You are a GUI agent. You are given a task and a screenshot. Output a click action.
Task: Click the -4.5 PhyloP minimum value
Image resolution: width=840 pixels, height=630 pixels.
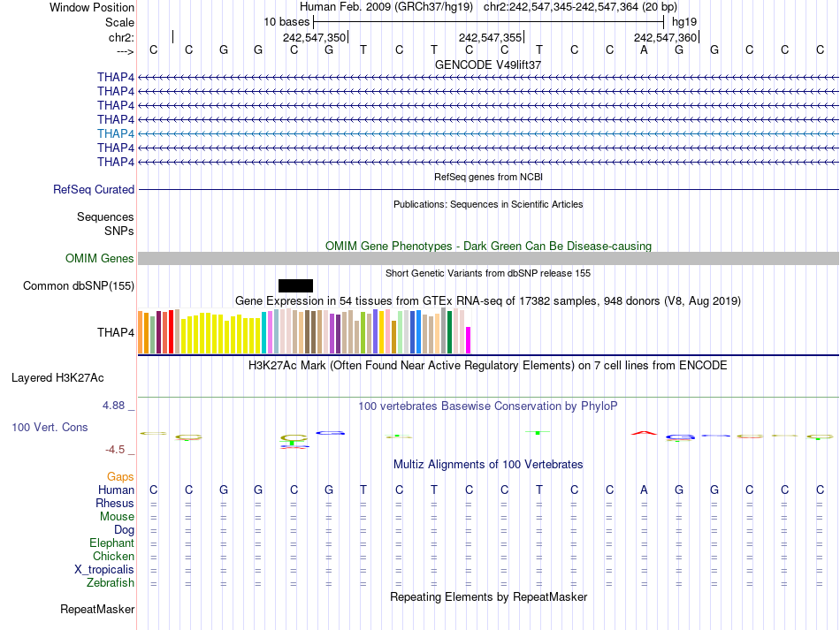click(115, 450)
